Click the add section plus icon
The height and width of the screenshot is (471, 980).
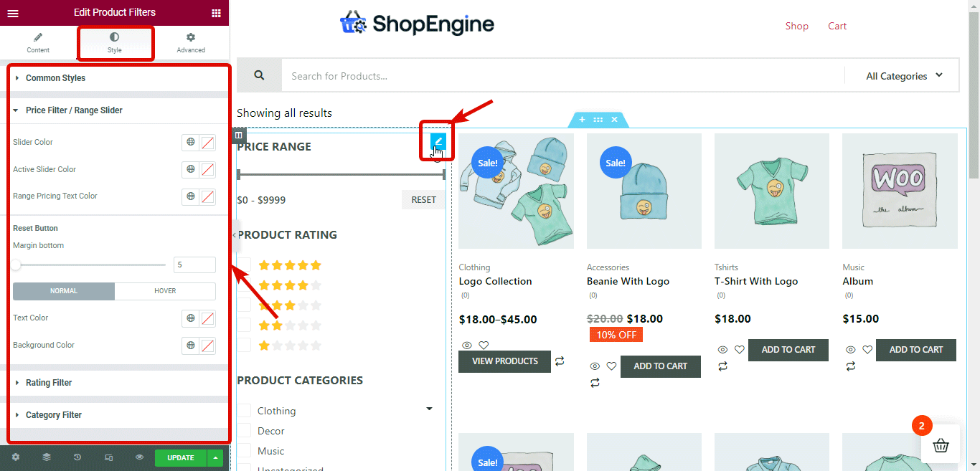coord(582,120)
